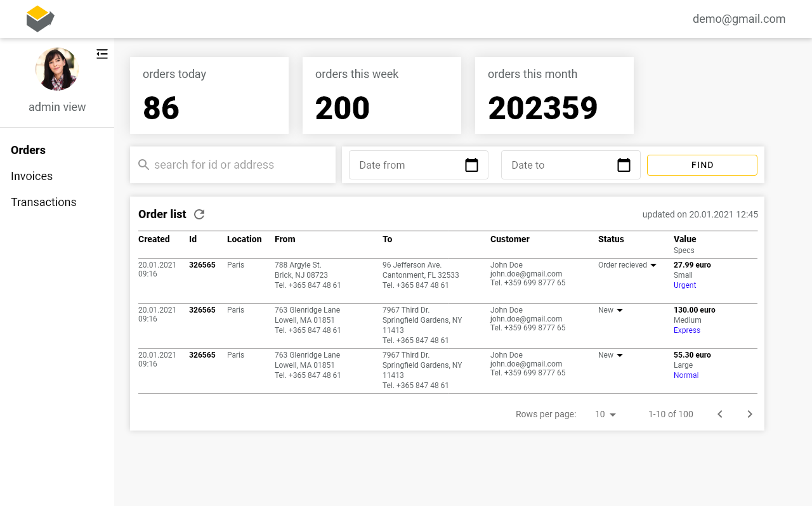Click the Express spec link

[687, 330]
